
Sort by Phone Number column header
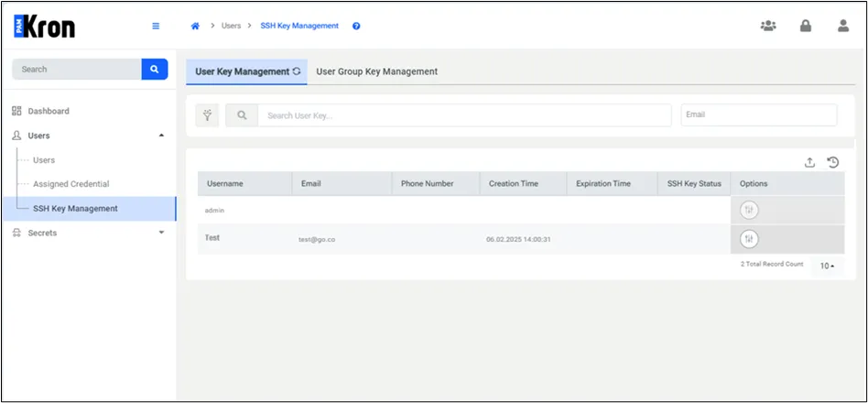tap(436, 183)
